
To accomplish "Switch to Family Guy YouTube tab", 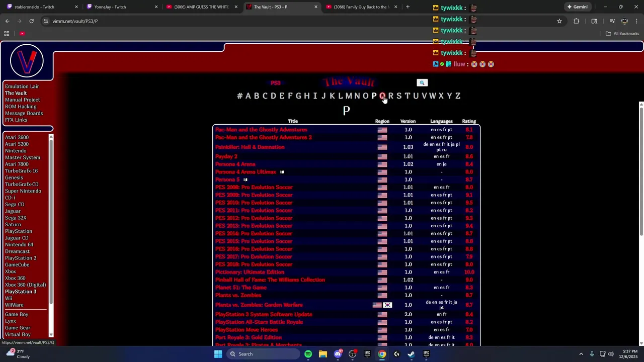I will (361, 7).
